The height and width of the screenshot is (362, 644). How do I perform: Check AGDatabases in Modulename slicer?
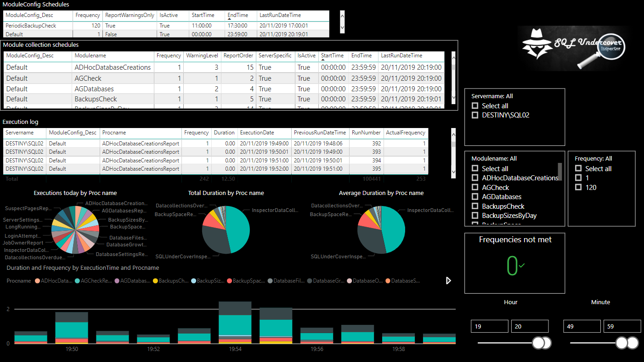(x=475, y=196)
